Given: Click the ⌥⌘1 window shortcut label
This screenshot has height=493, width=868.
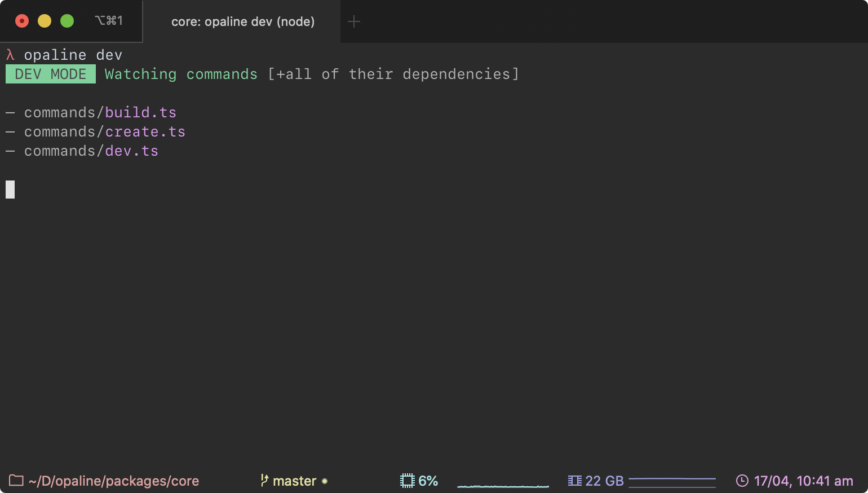Looking at the screenshot, I should pos(109,21).
